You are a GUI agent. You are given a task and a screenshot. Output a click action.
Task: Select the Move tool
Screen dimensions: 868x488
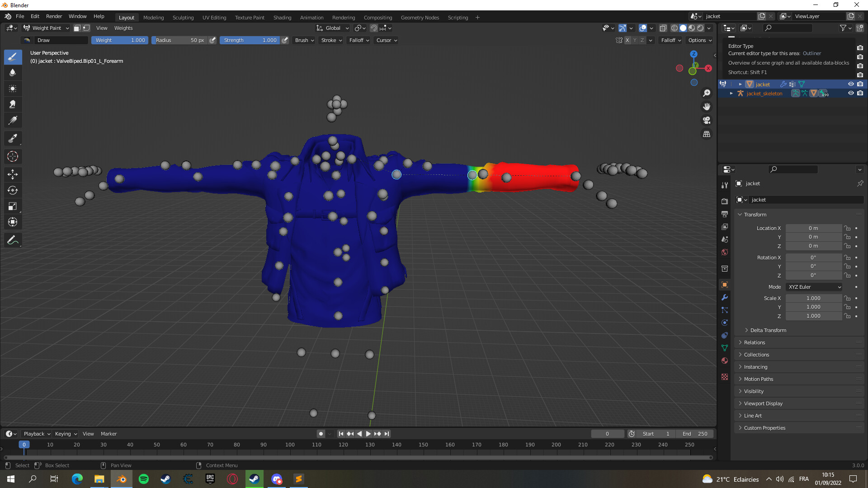pyautogui.click(x=13, y=174)
